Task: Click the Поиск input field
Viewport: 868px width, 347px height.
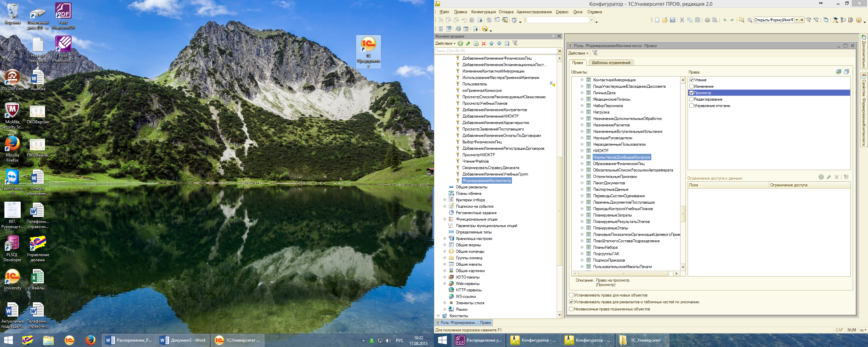Action: 495,51
